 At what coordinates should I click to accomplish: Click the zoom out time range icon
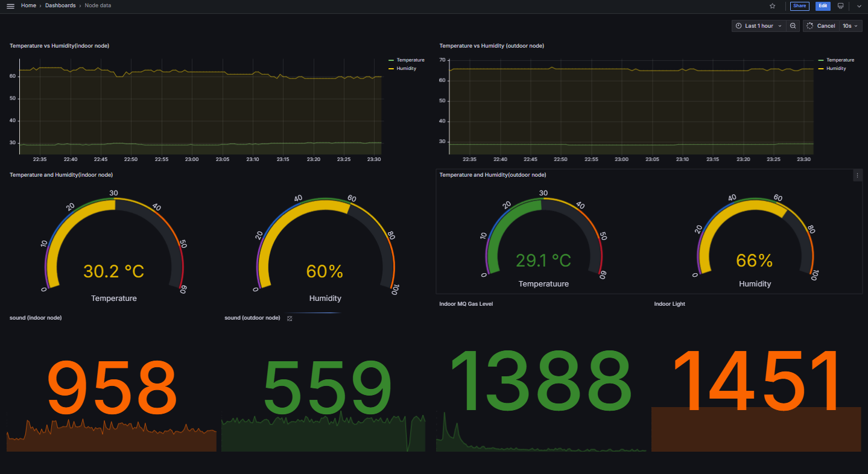[x=793, y=26]
